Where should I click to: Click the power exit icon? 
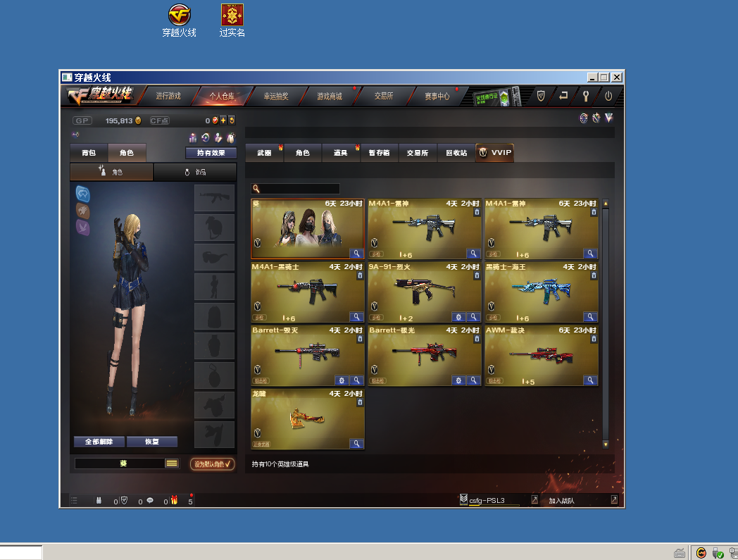click(x=608, y=96)
